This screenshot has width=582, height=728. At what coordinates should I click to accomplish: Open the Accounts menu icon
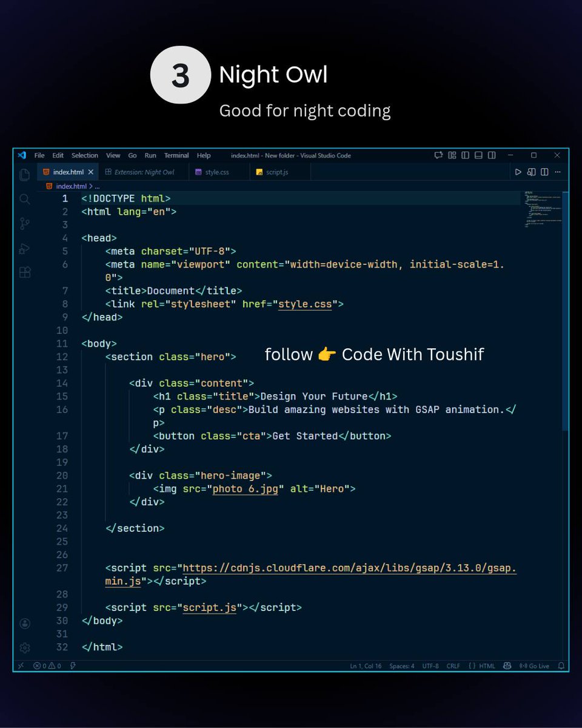(x=25, y=623)
